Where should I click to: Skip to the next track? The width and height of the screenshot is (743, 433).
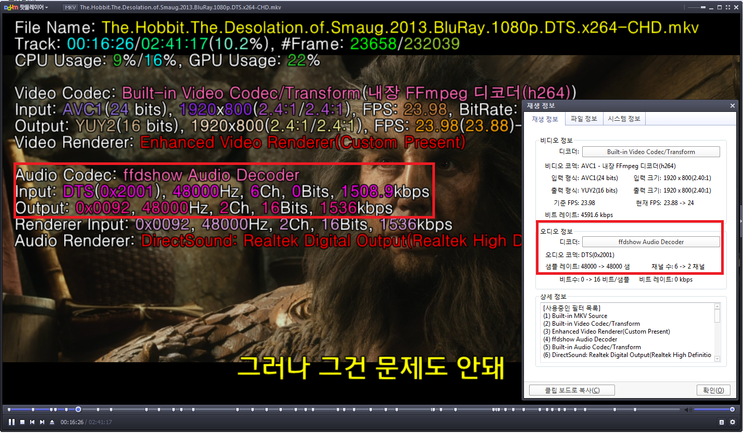(42, 422)
